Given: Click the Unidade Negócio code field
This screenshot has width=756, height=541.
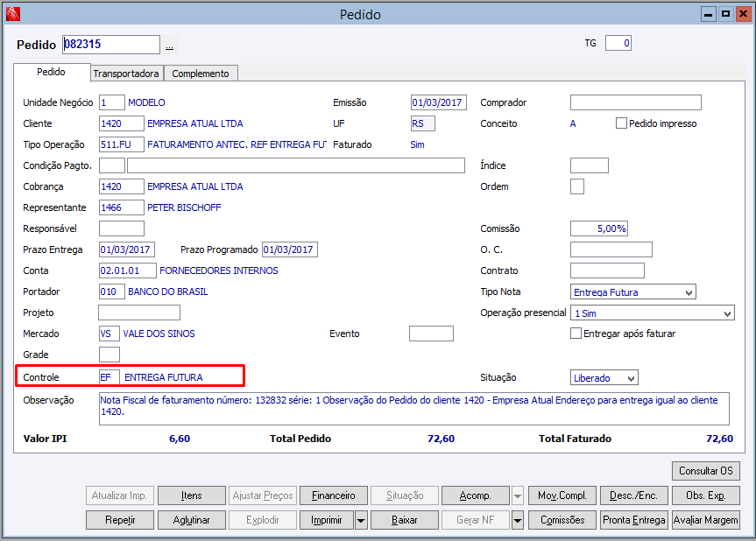Looking at the screenshot, I should point(112,102).
